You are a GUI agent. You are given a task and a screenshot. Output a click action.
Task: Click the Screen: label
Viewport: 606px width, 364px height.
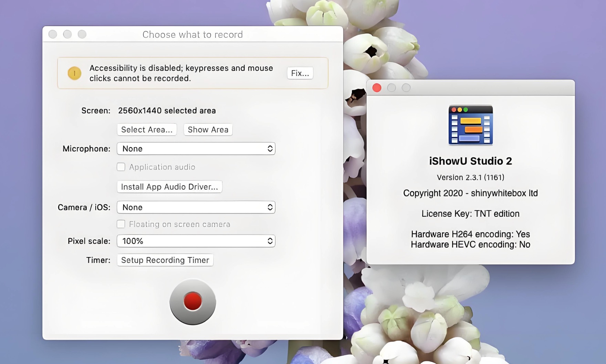(96, 110)
